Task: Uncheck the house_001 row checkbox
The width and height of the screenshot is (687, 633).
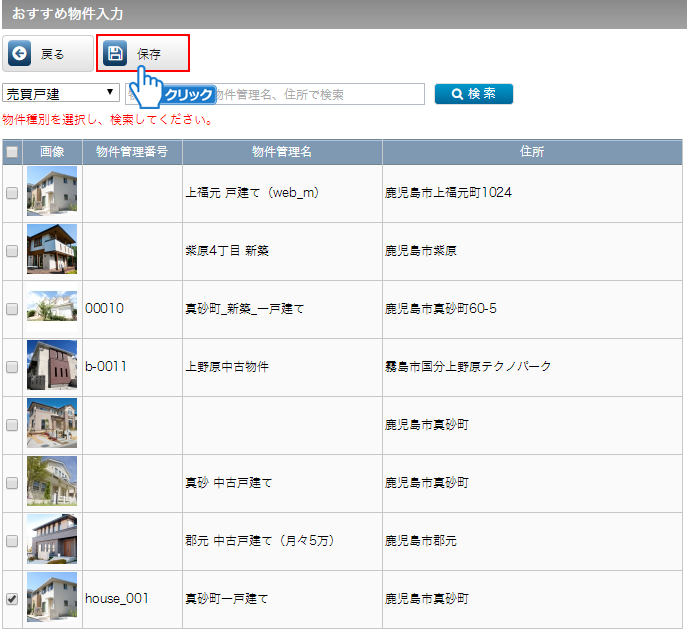Action: (12, 599)
